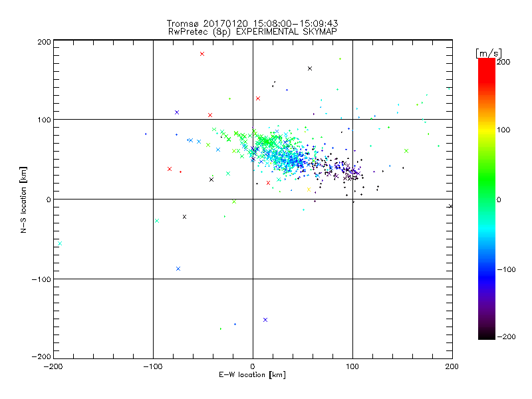Click the blue X marker near −87 km south
This screenshot has width=532, height=399.
pos(178,269)
